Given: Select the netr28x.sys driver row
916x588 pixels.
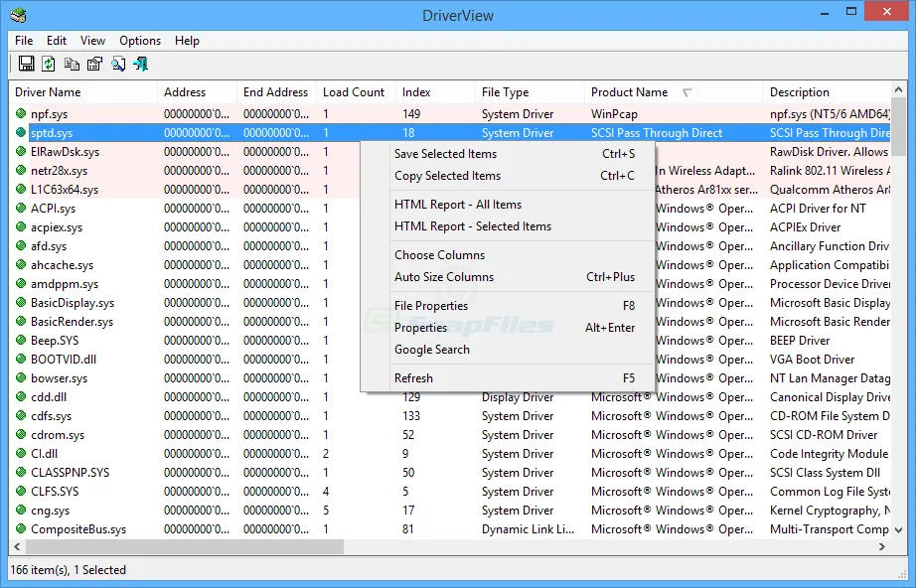Looking at the screenshot, I should click(x=450, y=171).
